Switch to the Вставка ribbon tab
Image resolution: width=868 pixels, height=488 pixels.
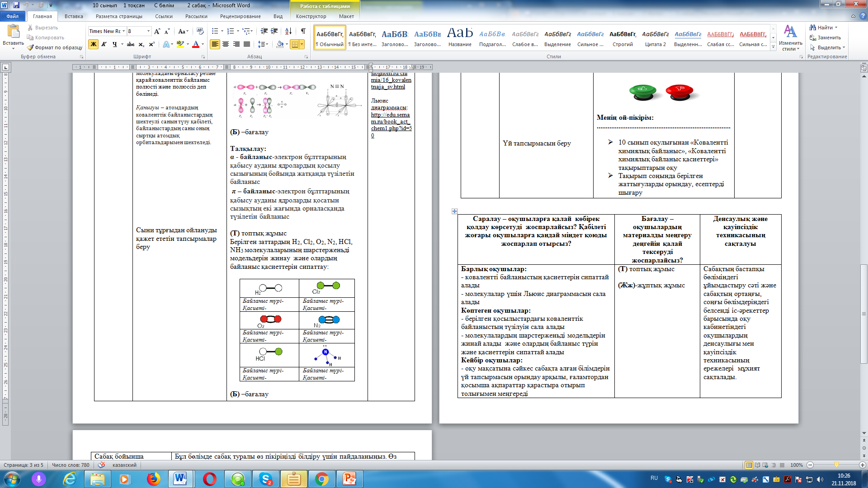(74, 16)
